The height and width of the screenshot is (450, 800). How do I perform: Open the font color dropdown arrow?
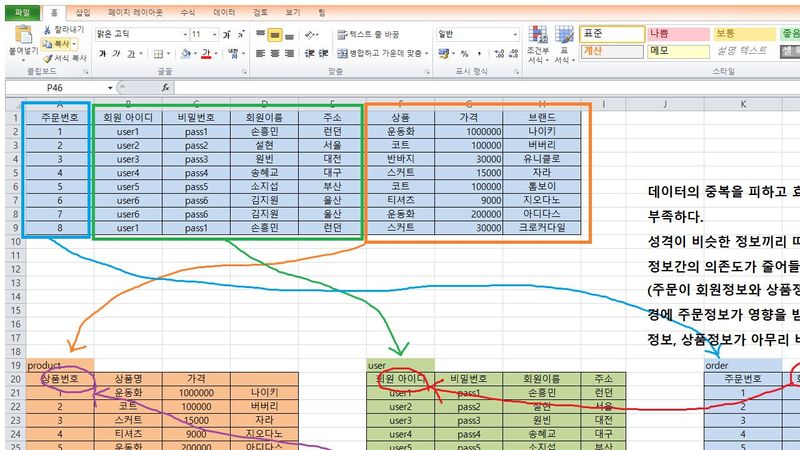coord(216,54)
